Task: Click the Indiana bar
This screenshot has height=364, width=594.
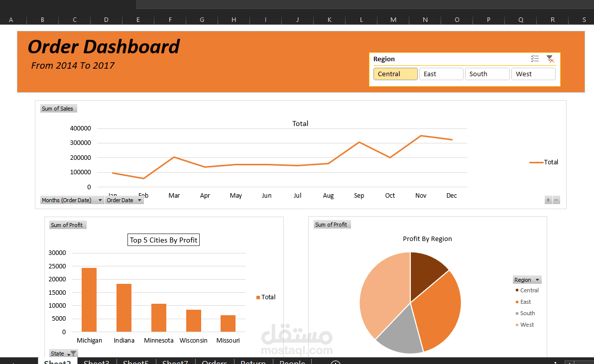Action: tap(124, 308)
